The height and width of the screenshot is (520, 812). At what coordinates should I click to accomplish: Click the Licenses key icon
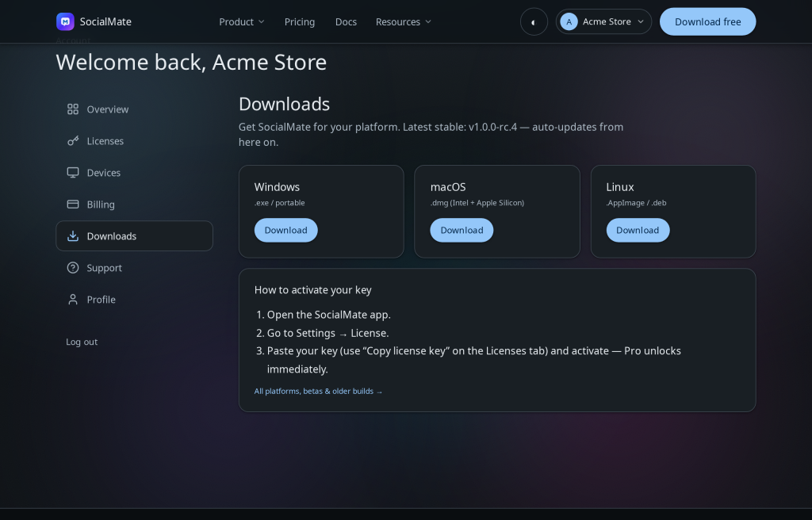coord(73,141)
